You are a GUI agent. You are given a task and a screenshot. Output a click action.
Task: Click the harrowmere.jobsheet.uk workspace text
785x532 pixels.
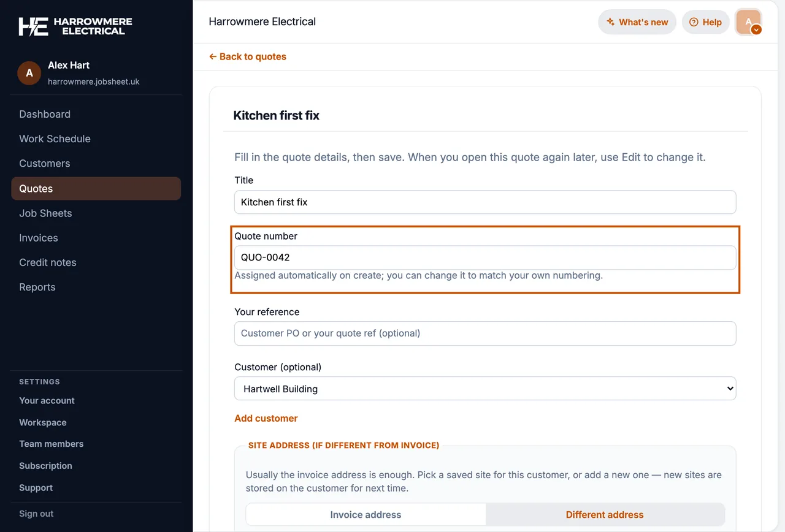coord(94,82)
